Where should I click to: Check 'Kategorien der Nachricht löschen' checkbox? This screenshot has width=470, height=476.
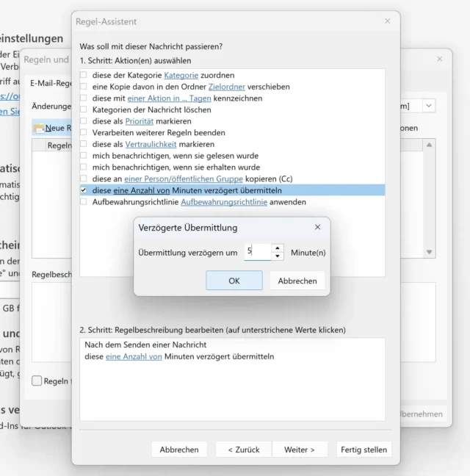(84, 109)
